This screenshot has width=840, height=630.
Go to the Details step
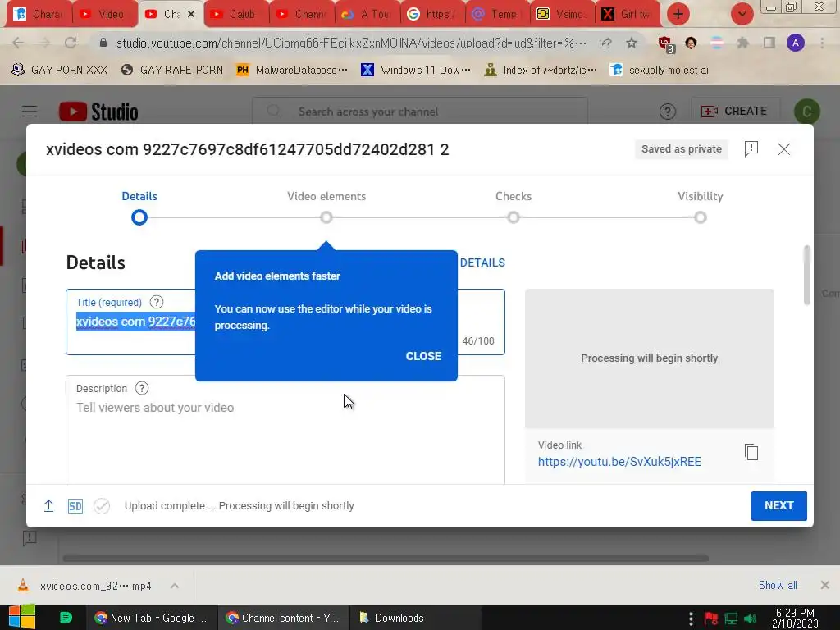coord(139,206)
